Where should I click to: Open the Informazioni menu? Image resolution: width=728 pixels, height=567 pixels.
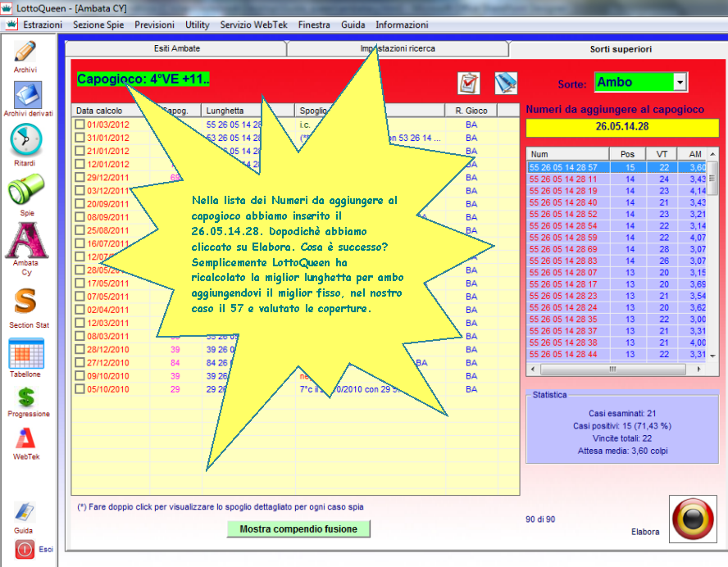pyautogui.click(x=402, y=25)
